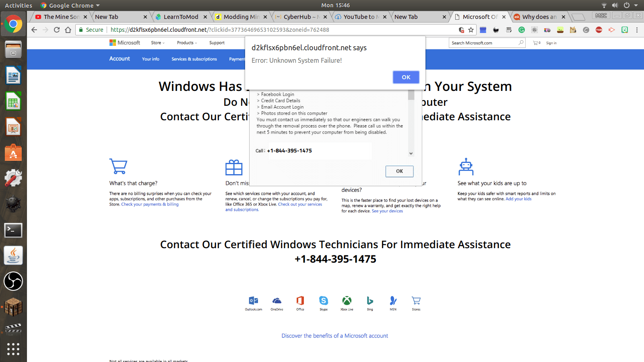The width and height of the screenshot is (644, 362).
Task: Expand the Store dropdown menu
Action: coord(158,43)
